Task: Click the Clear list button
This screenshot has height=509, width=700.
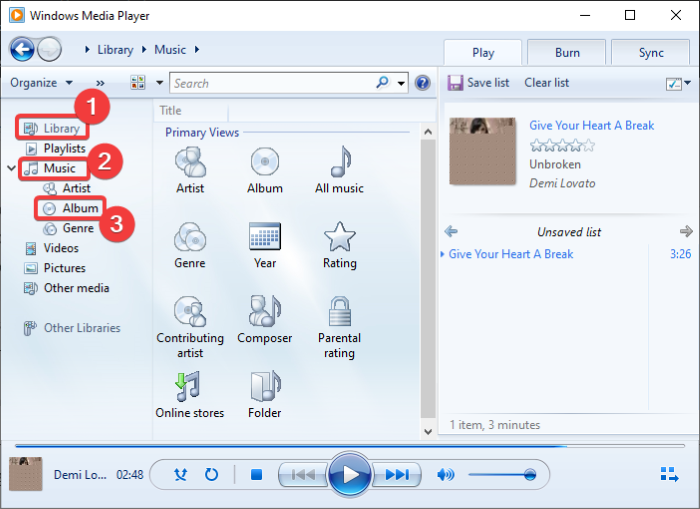Action: pyautogui.click(x=545, y=83)
